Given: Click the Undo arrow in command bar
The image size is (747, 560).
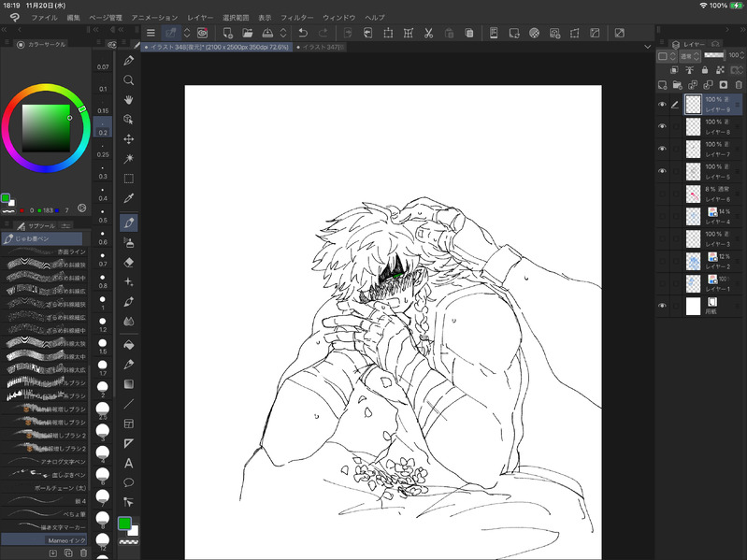Looking at the screenshot, I should 303,33.
